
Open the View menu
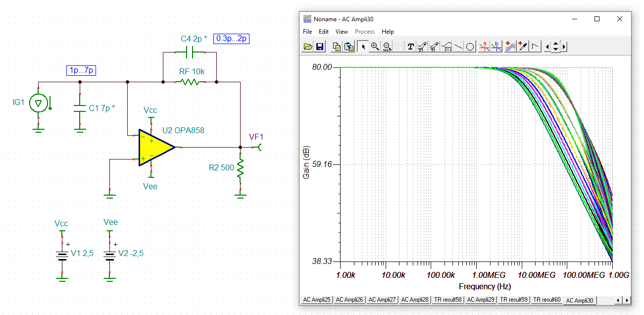(x=342, y=32)
